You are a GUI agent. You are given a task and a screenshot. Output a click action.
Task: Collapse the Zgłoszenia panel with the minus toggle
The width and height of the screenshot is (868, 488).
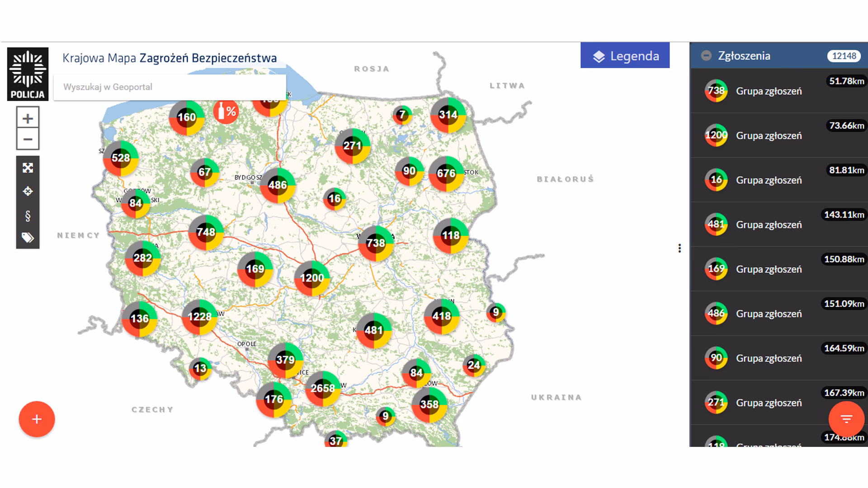coord(706,56)
